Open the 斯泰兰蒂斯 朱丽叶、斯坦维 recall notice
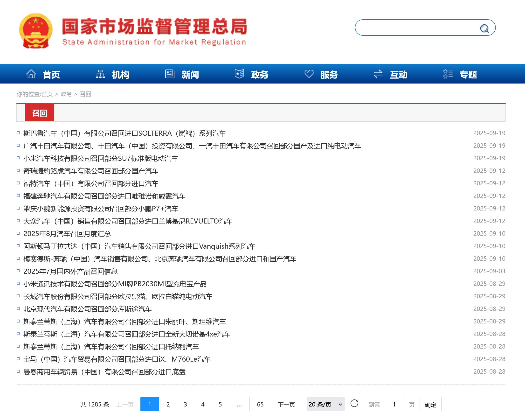Screen dimensions: 525x420 pyautogui.click(x=125, y=321)
